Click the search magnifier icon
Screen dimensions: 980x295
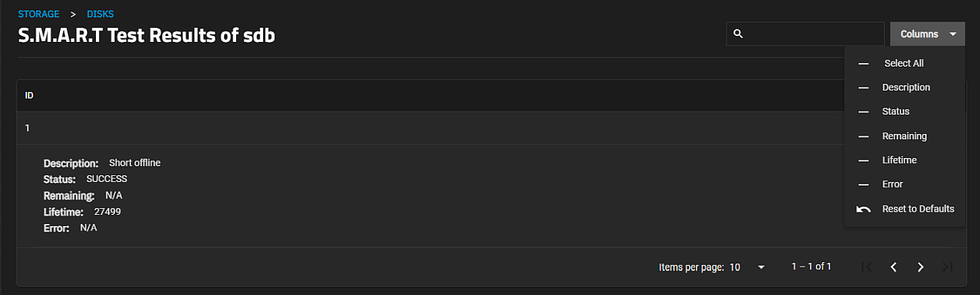pyautogui.click(x=738, y=34)
